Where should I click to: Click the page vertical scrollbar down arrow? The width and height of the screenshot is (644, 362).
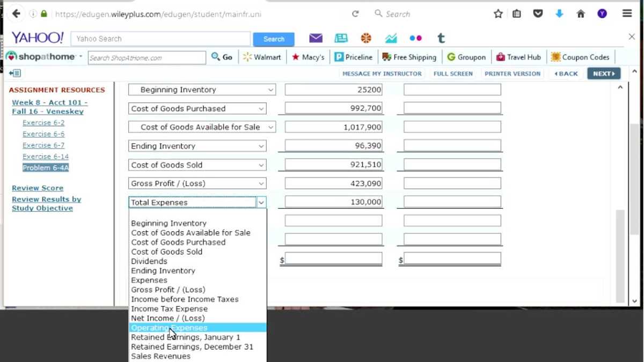[x=635, y=301]
